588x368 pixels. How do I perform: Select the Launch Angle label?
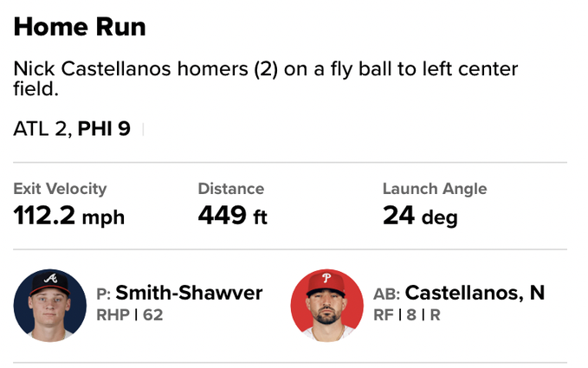pos(435,188)
